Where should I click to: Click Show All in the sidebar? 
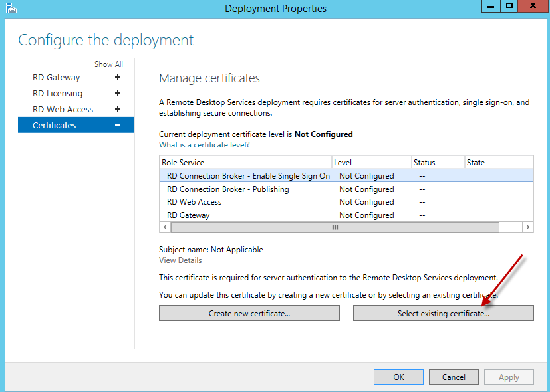(108, 64)
